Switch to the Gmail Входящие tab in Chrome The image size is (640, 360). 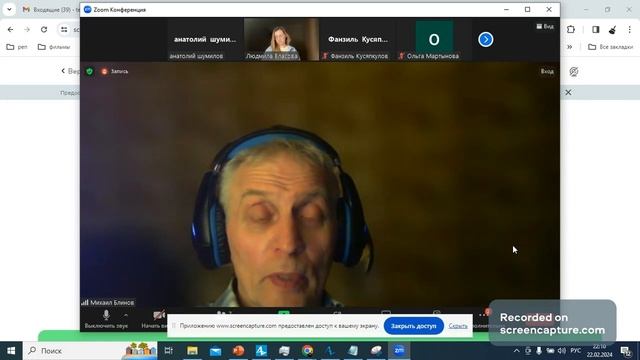click(50, 9)
